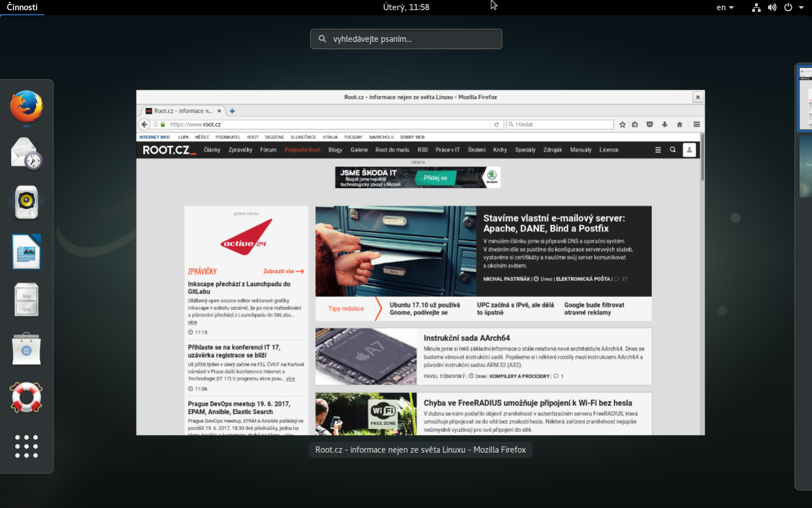Open the Zprávičky menu item
The image size is (812, 508).
[240, 150]
